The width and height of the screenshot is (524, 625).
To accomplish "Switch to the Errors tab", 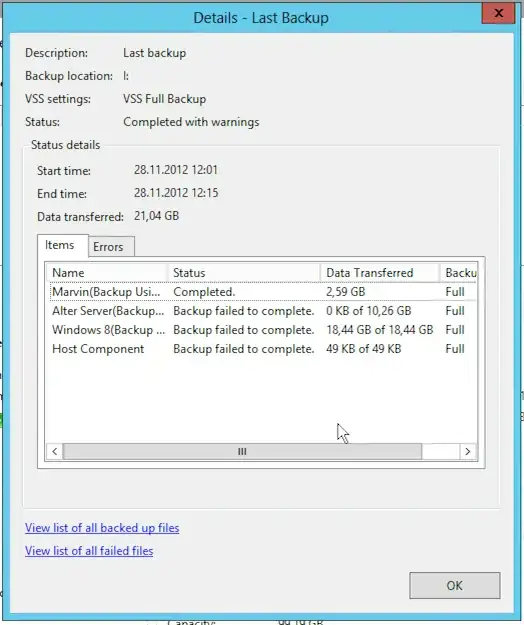I will tap(111, 247).
